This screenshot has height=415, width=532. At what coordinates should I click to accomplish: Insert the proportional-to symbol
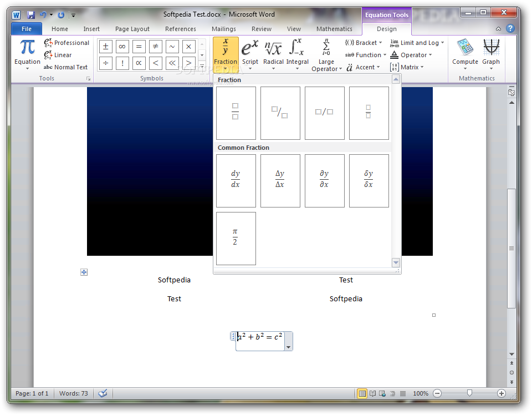click(139, 63)
